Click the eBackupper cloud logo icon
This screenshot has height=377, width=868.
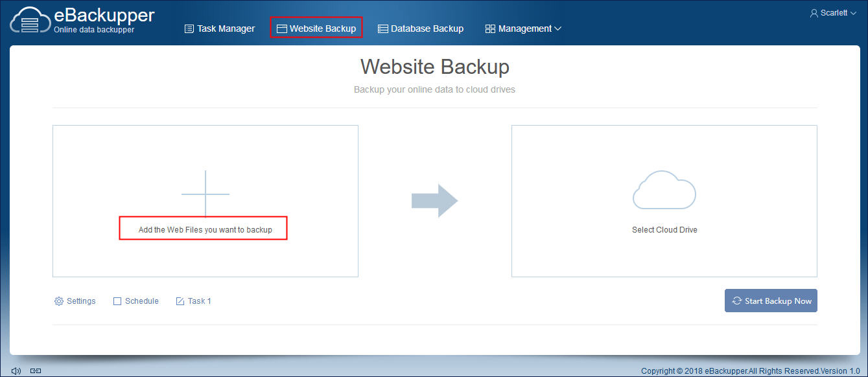[x=30, y=21]
